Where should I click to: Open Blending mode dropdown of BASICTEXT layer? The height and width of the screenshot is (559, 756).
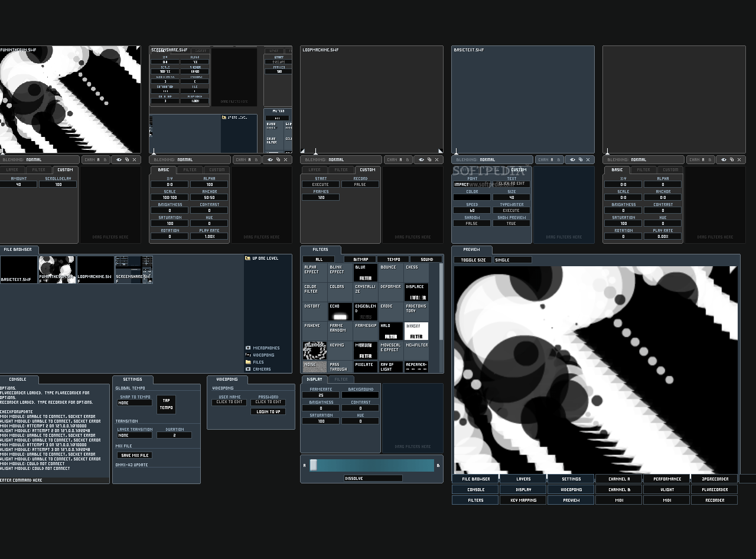point(493,159)
